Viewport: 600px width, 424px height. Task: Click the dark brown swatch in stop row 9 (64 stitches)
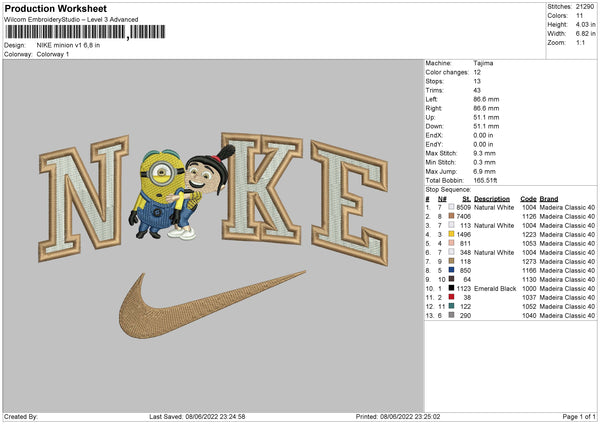click(x=452, y=279)
